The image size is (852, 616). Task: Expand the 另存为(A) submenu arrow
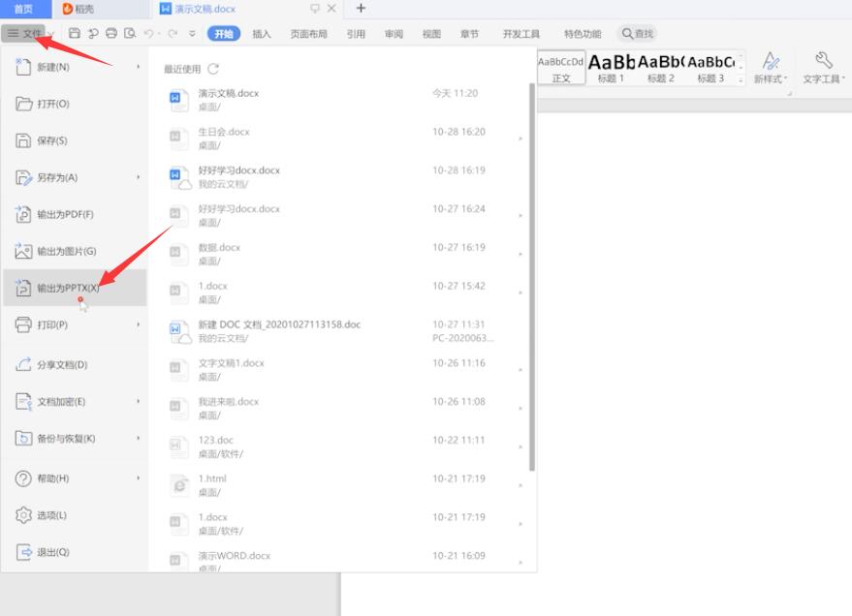(x=138, y=177)
